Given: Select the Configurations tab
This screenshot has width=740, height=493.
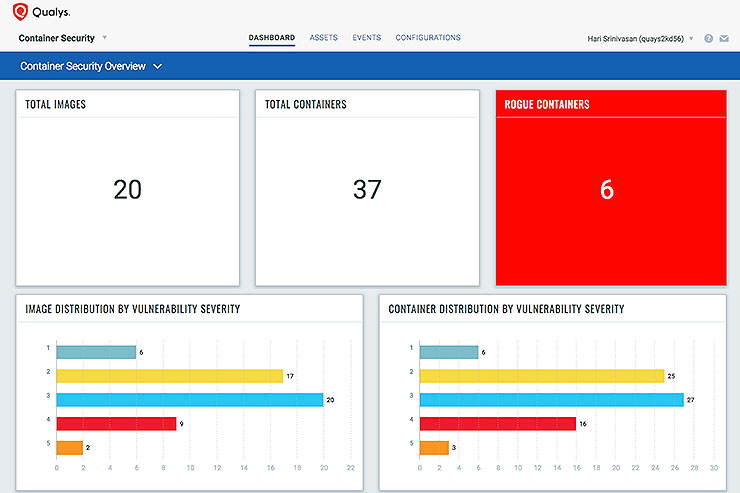Looking at the screenshot, I should click(428, 38).
